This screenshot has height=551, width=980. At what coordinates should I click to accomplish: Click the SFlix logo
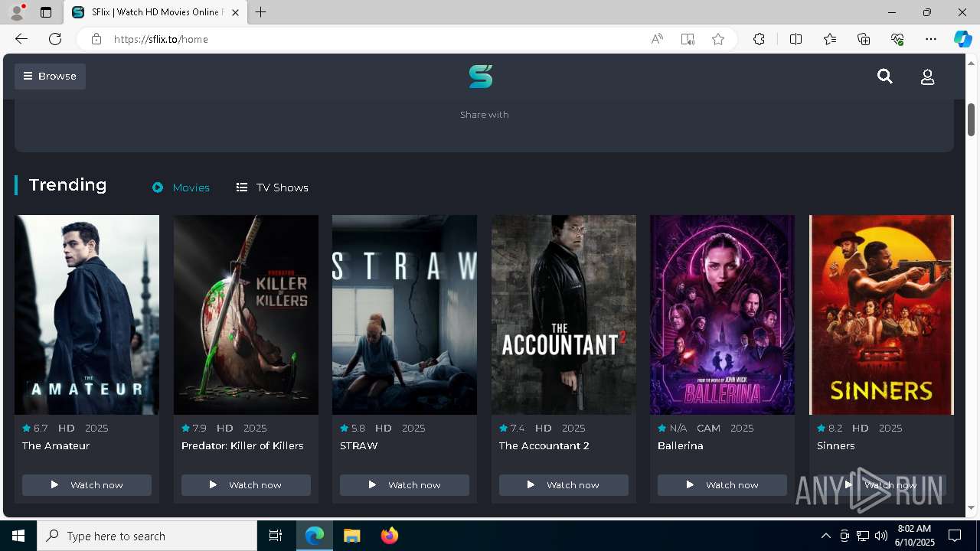tap(481, 77)
